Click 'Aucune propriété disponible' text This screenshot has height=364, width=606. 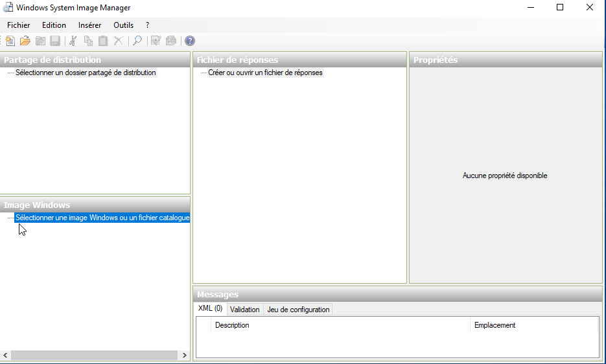[x=505, y=176]
